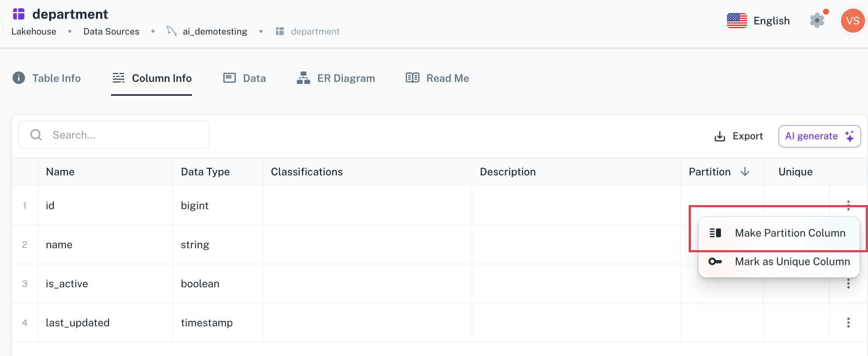The image size is (868, 356).
Task: Click the MySQL dolphin icon beside ai_demotesting
Action: coord(171,31)
